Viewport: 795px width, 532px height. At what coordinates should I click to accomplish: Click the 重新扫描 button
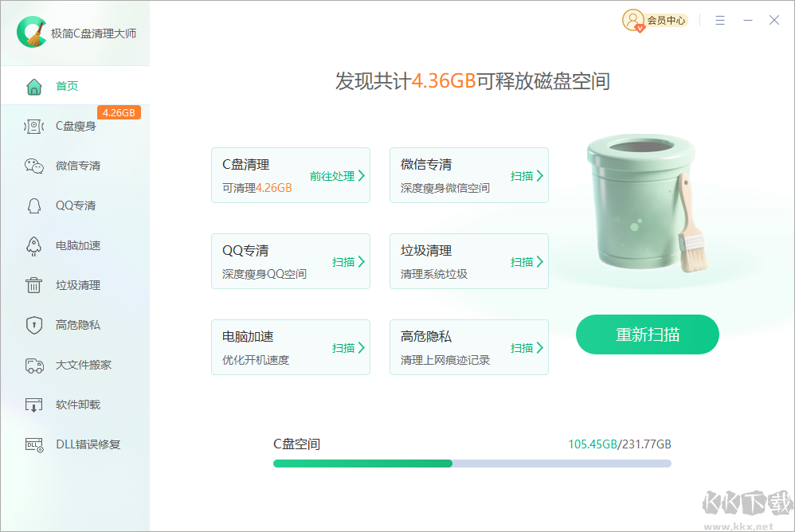point(648,334)
